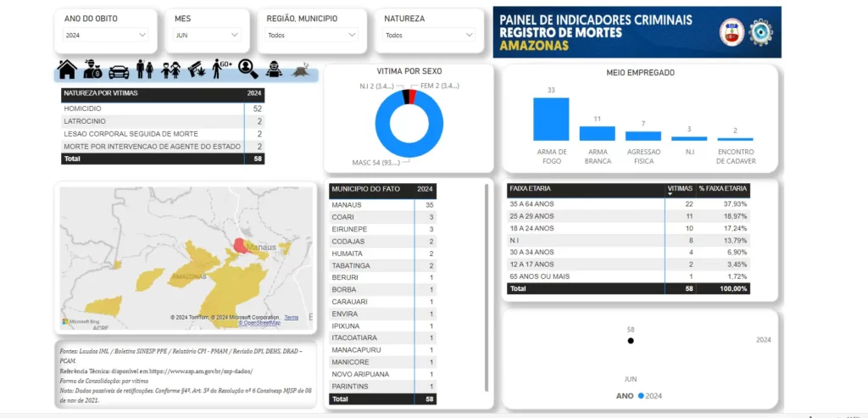Select the car vehicle icon

tap(119, 70)
